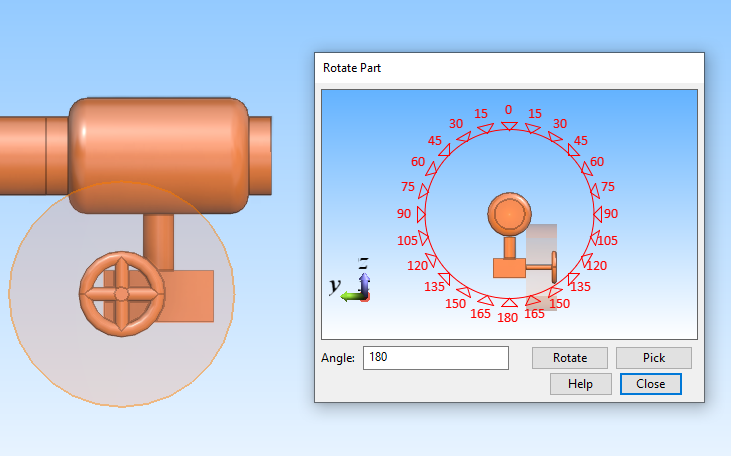731x456 pixels.
Task: Click into the Angle input field
Action: (436, 358)
